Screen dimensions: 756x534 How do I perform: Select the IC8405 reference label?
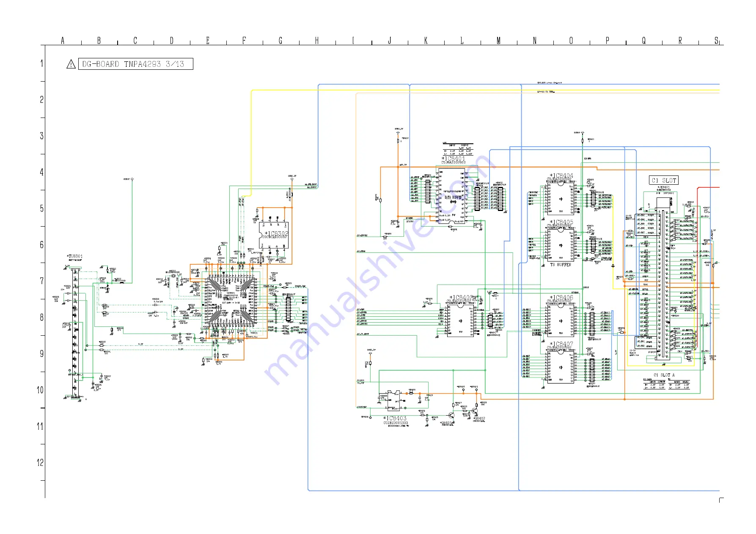point(561,222)
